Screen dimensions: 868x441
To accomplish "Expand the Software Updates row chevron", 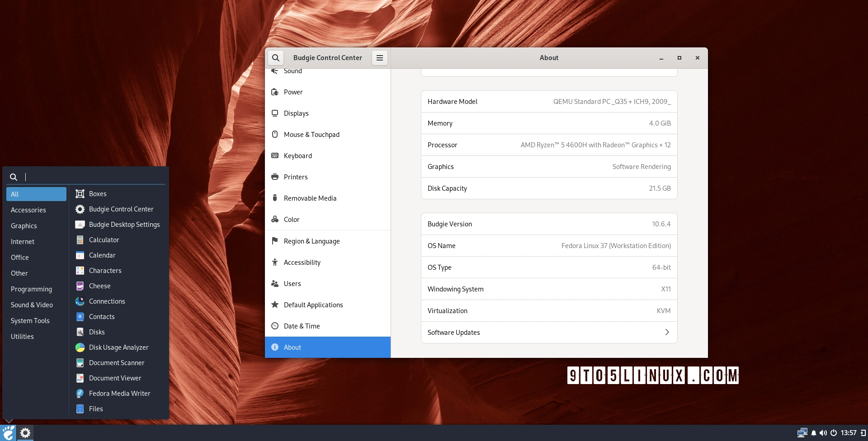I will click(x=667, y=333).
